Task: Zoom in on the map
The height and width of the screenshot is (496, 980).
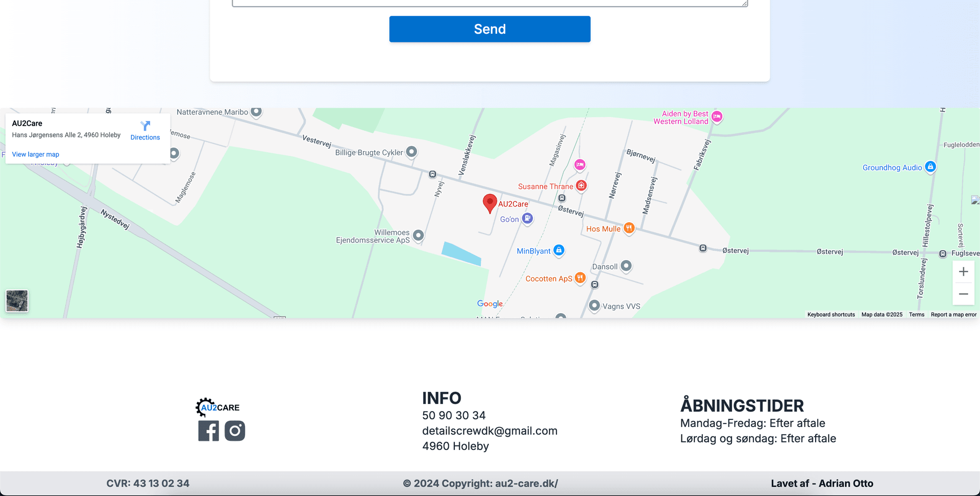Action: tap(963, 272)
